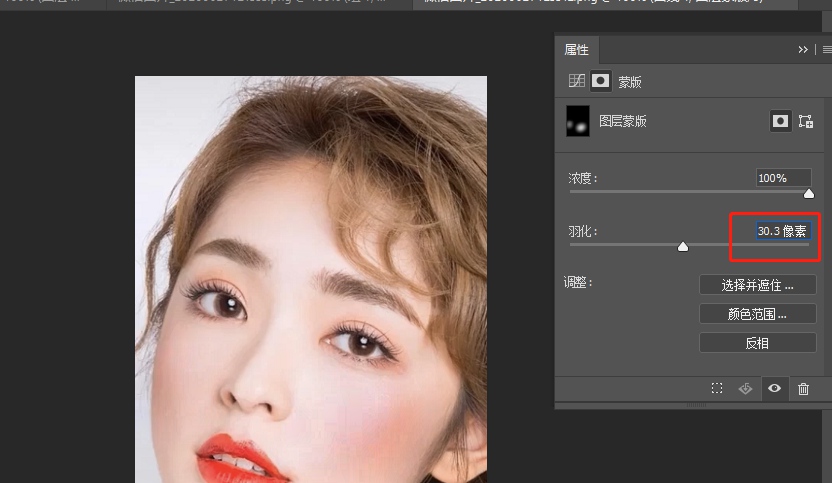The height and width of the screenshot is (483, 832).
Task: Open the Properties panel menu icon
Action: 826,49
